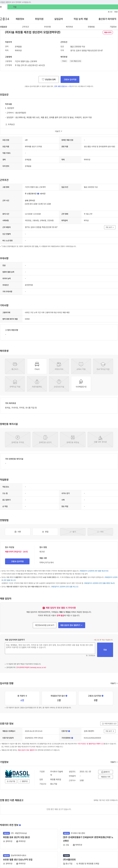Click the 식사제공(1식) benefit icon
The width and height of the screenshot is (118, 868).
(x=81, y=384)
